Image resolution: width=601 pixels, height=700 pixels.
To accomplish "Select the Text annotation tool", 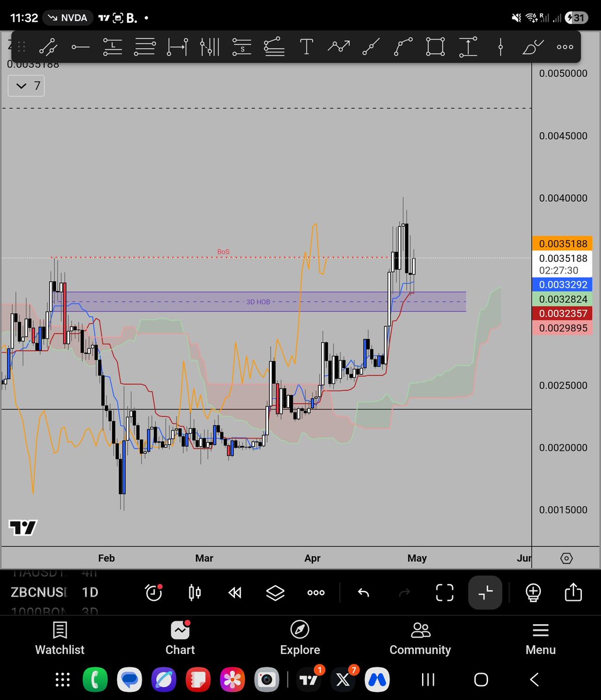I will tap(306, 47).
